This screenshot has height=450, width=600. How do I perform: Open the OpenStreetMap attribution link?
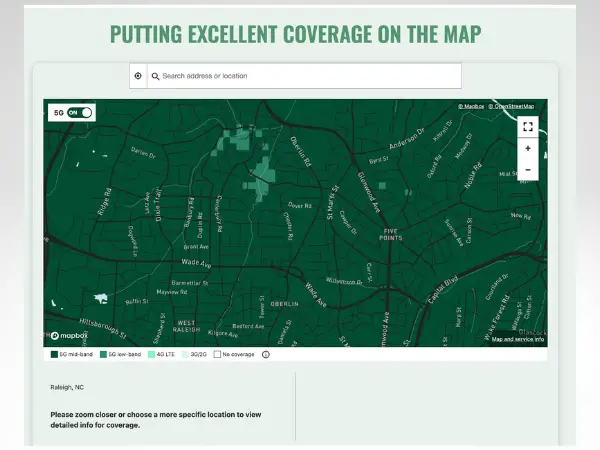[511, 106]
